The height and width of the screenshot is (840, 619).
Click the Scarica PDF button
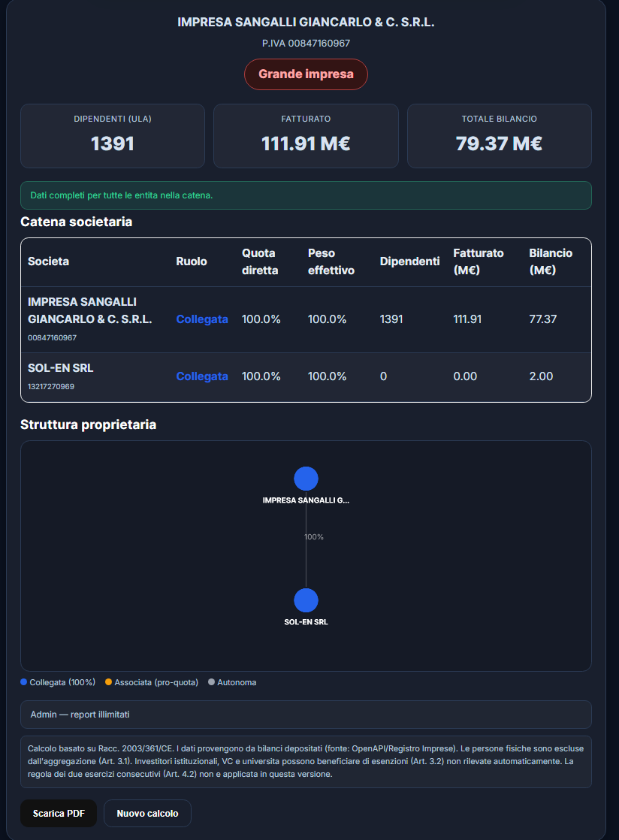pyautogui.click(x=59, y=813)
